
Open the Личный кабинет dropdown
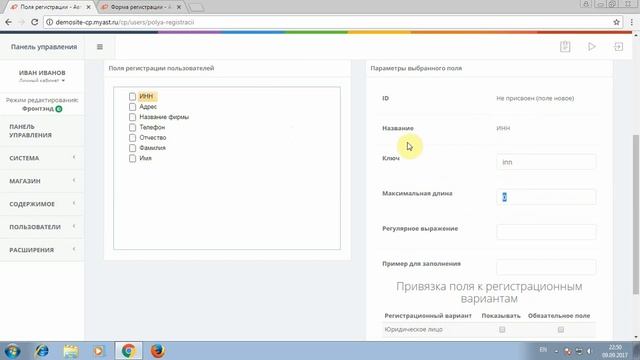tap(42, 81)
